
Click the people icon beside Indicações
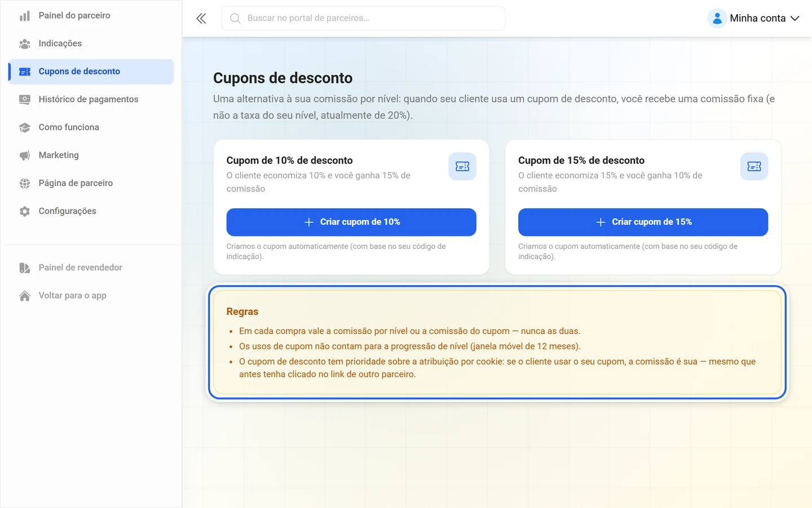coord(25,43)
